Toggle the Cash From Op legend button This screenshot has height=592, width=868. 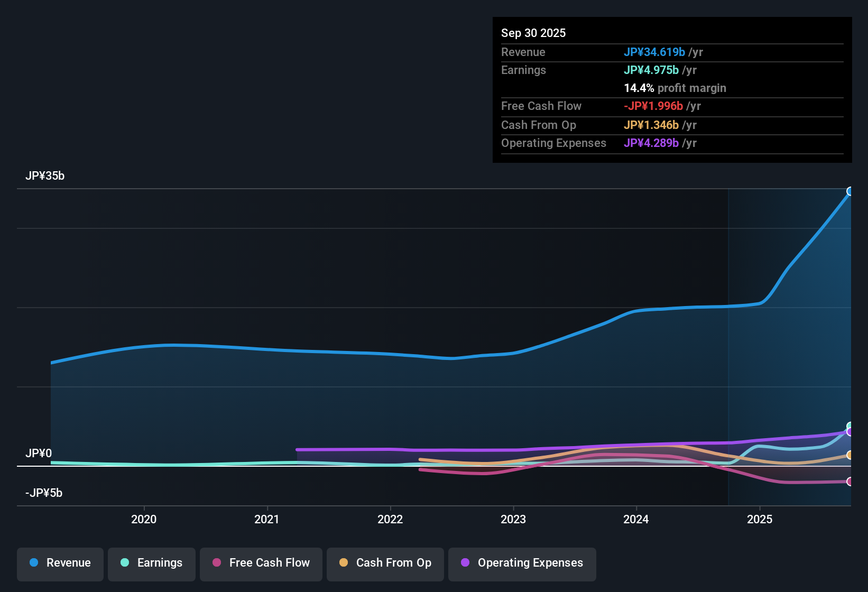pyautogui.click(x=385, y=564)
